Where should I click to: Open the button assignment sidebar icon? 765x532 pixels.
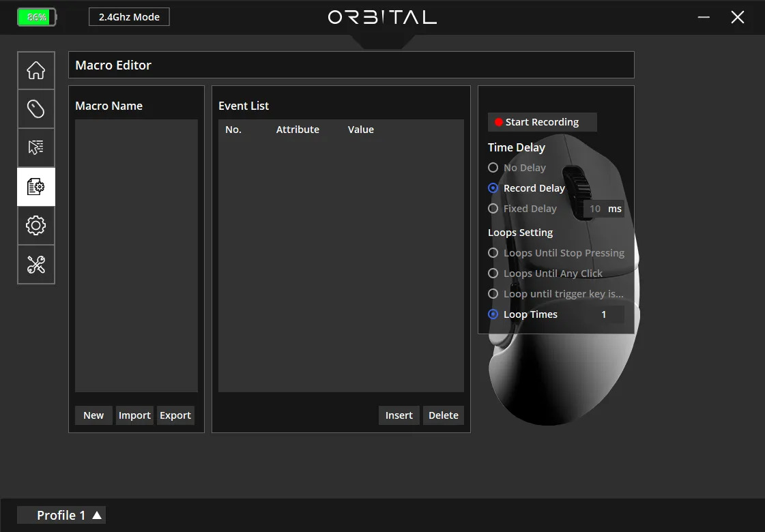[35, 147]
